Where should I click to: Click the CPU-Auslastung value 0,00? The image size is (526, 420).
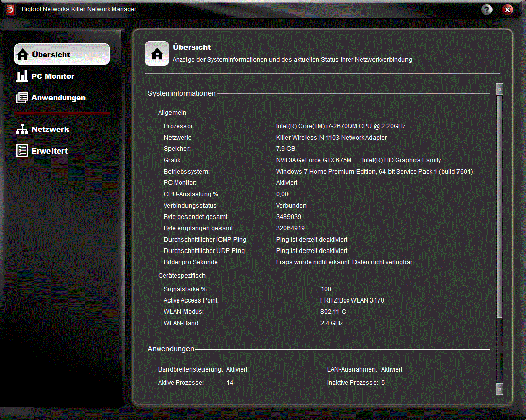(x=282, y=194)
